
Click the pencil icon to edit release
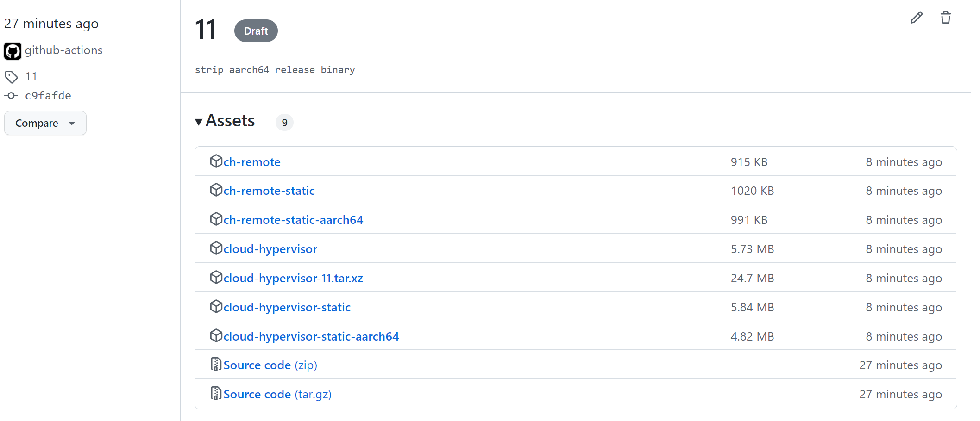coord(916,17)
